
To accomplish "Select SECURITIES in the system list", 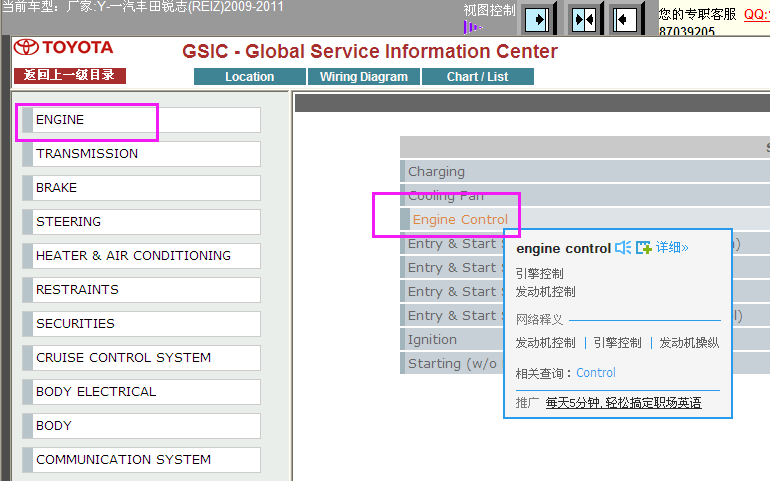I will tap(141, 324).
